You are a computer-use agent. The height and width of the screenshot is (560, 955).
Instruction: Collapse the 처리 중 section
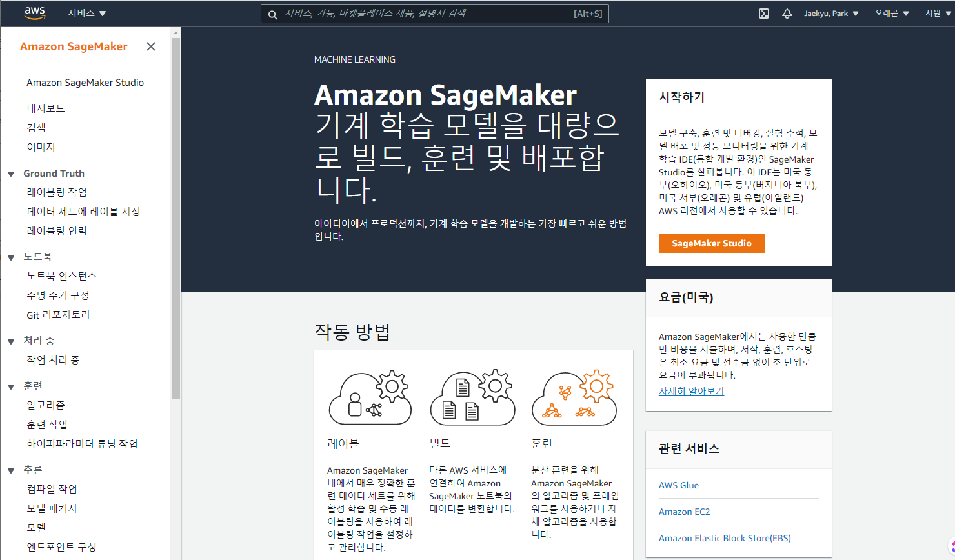(11, 341)
